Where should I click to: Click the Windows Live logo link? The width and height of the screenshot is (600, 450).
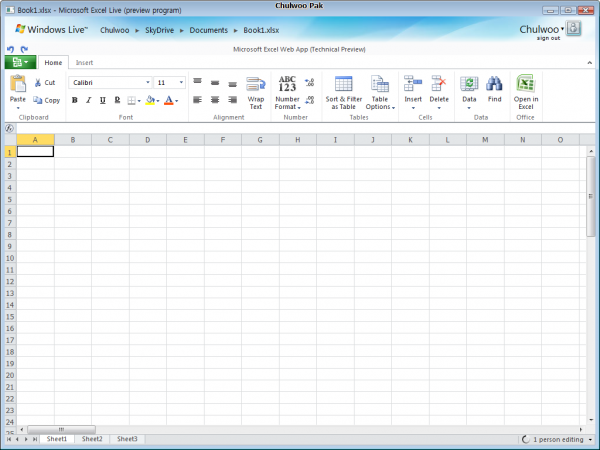click(51, 29)
